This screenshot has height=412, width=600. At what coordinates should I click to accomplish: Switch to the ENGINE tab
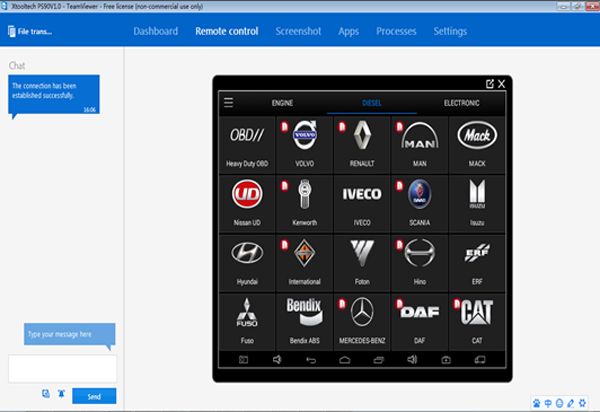coord(282,103)
